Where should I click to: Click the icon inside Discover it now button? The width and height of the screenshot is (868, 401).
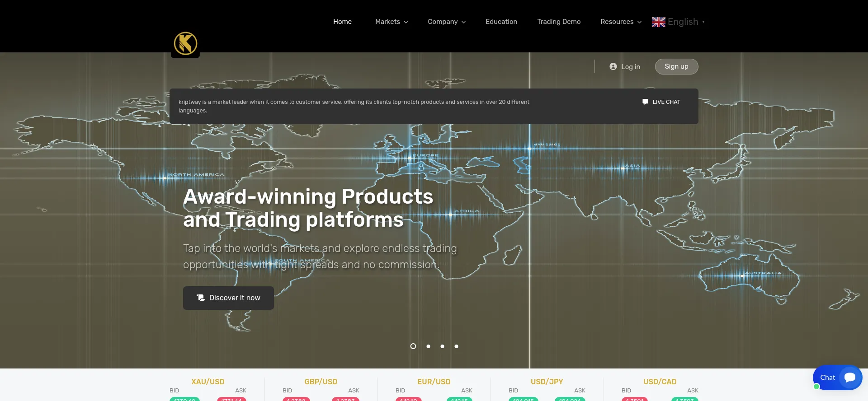pyautogui.click(x=201, y=298)
